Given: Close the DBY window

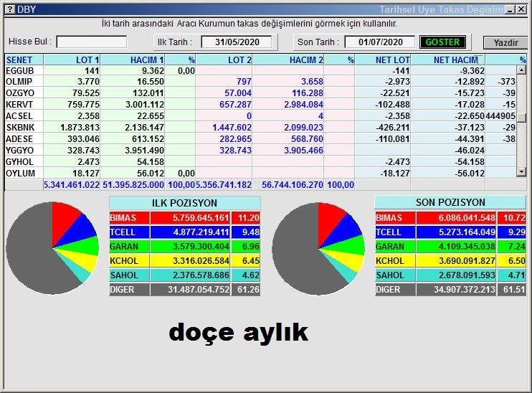Looking at the screenshot, I should [x=521, y=9].
